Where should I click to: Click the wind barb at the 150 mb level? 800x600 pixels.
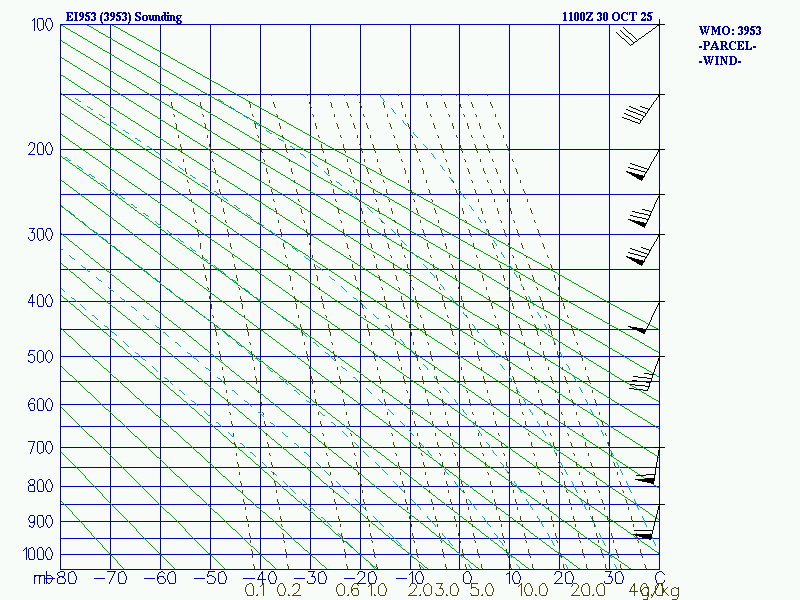tap(641, 109)
